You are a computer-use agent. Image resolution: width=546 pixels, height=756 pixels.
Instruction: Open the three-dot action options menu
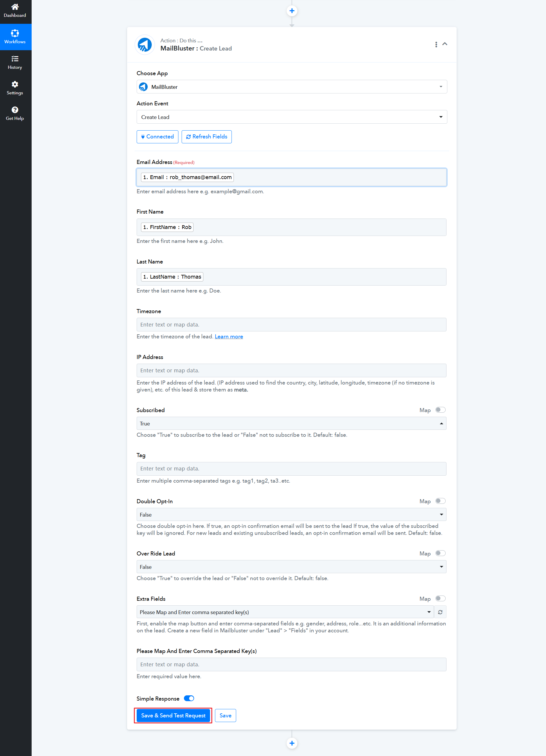[436, 44]
